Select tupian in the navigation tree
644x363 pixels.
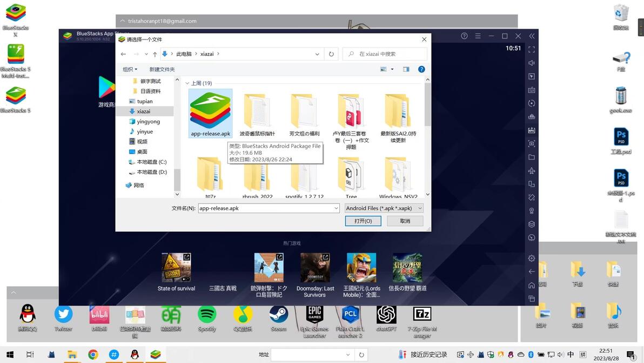pos(145,101)
